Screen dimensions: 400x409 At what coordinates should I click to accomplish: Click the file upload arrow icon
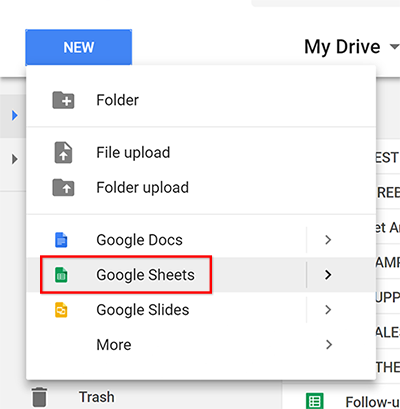pos(63,153)
